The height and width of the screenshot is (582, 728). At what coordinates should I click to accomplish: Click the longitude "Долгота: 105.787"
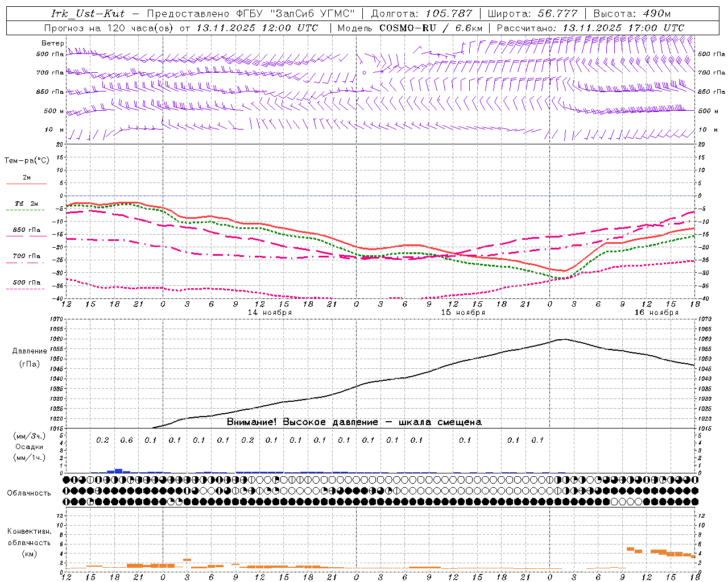tap(421, 14)
